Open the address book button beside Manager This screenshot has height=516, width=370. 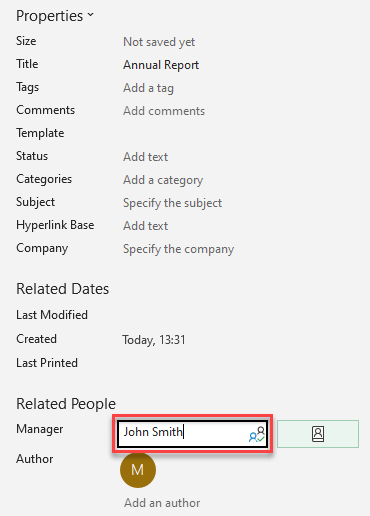tap(318, 434)
